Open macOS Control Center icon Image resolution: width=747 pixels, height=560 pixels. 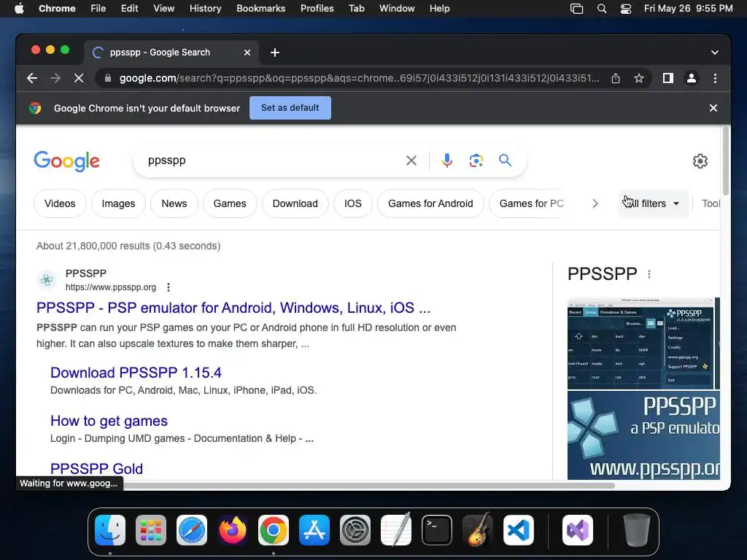[625, 9]
